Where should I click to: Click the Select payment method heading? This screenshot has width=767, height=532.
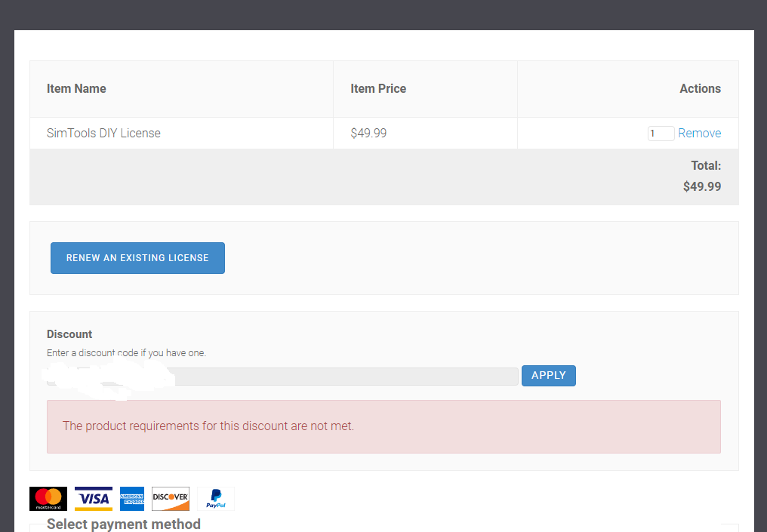point(123,524)
